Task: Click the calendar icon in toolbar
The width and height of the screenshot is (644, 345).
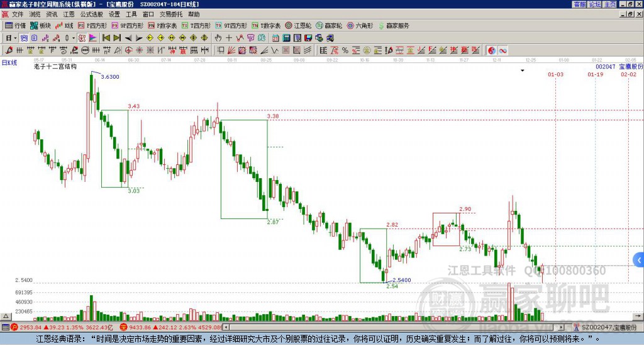Action: pos(275,38)
